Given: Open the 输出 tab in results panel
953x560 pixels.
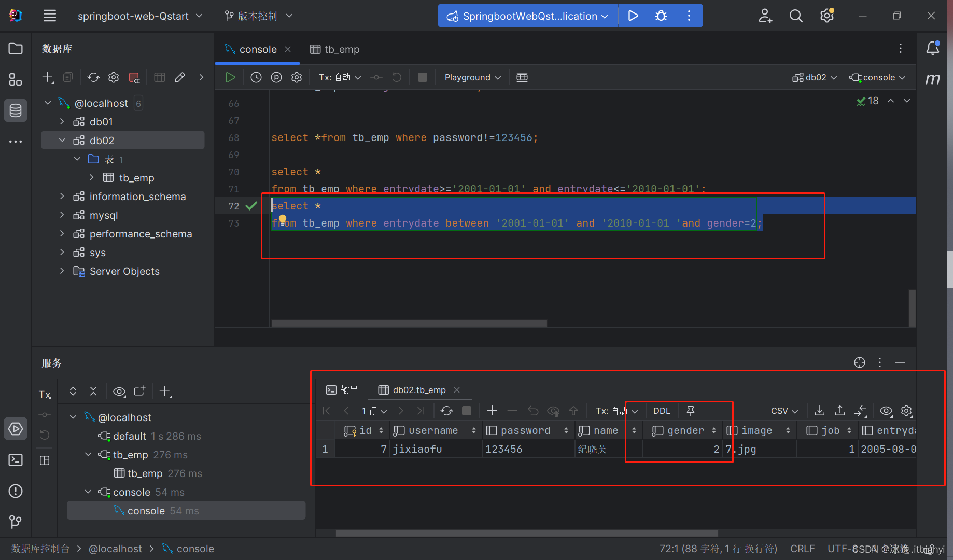Looking at the screenshot, I should click(x=342, y=389).
